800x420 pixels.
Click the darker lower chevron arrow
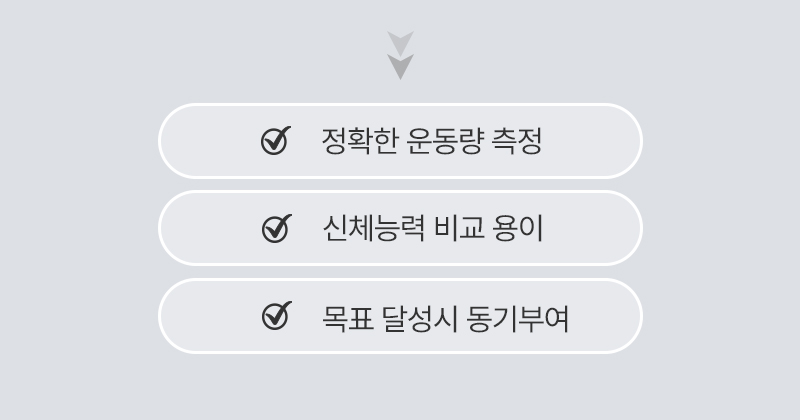coord(400,67)
